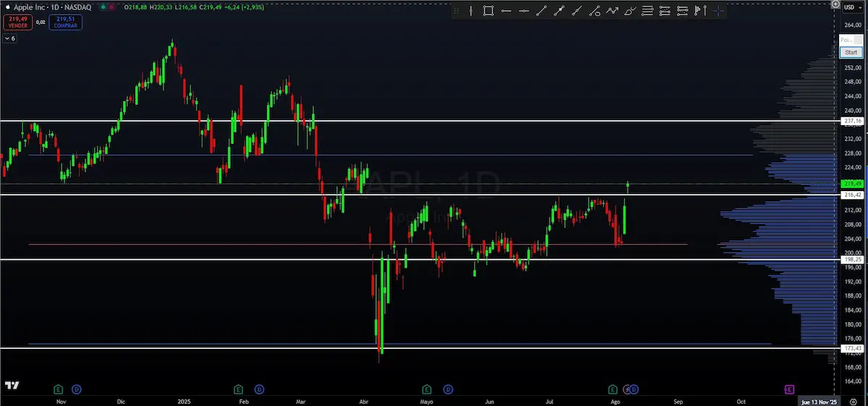Select the path drawing tool with zigzag
The width and height of the screenshot is (868, 406).
click(x=612, y=10)
